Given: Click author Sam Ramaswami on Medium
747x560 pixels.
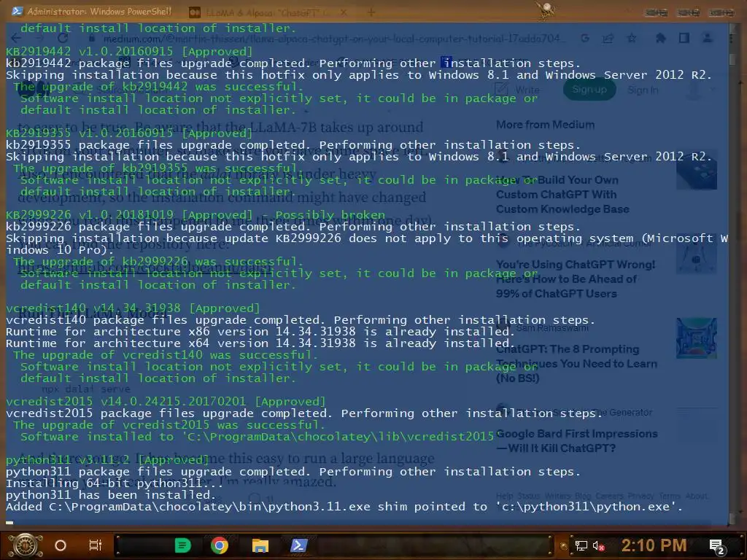Looking at the screenshot, I should pos(552,328).
